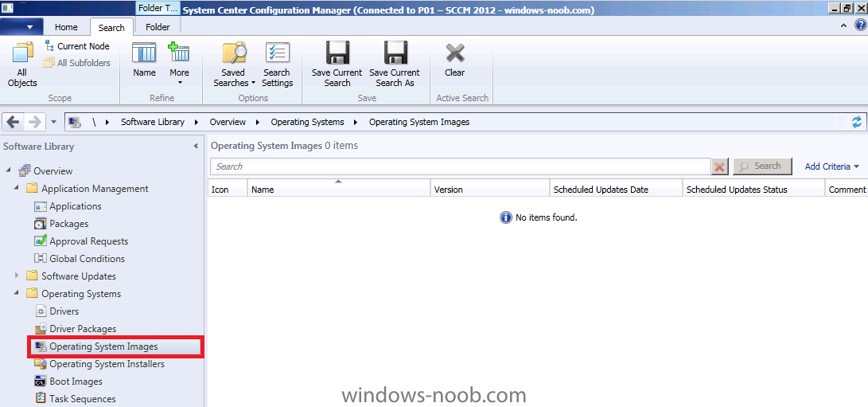Image resolution: width=868 pixels, height=407 pixels.
Task: Open the blue application menu button
Action: tap(20, 26)
